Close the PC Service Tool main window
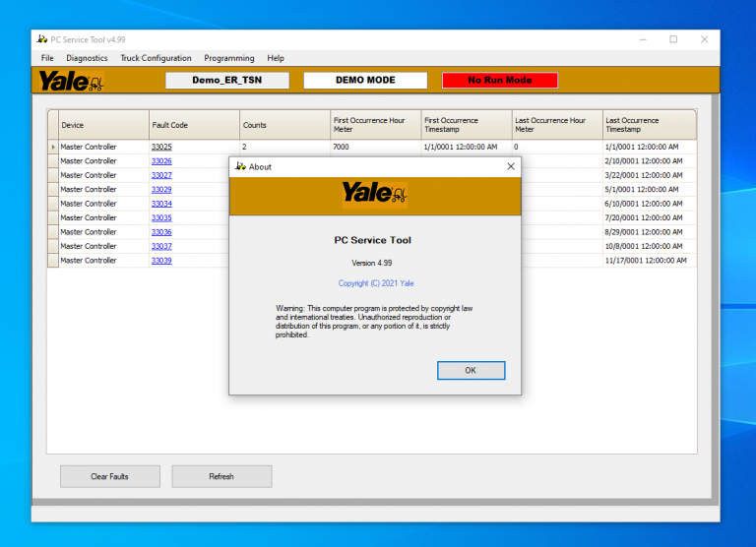This screenshot has width=756, height=547. point(705,39)
